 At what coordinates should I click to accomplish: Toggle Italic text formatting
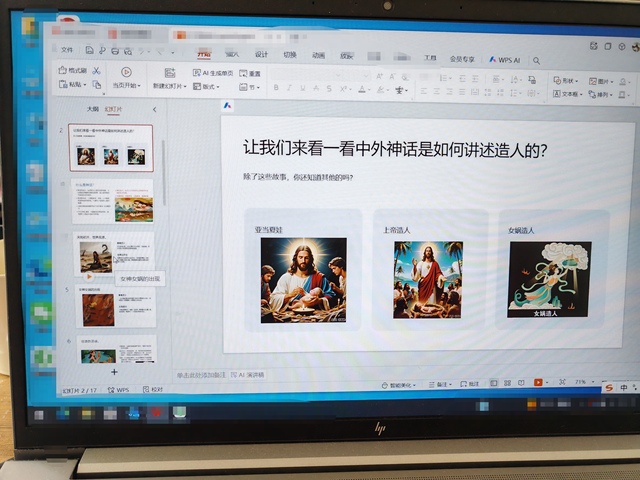[x=290, y=89]
